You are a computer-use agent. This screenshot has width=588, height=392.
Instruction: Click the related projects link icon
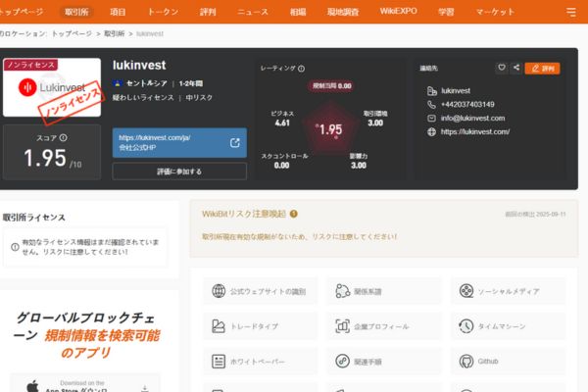(x=342, y=362)
